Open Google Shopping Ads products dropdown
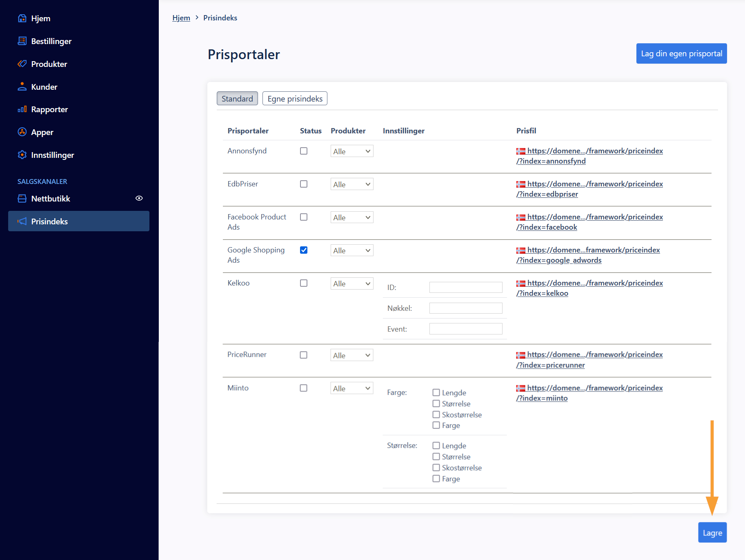 pyautogui.click(x=352, y=250)
